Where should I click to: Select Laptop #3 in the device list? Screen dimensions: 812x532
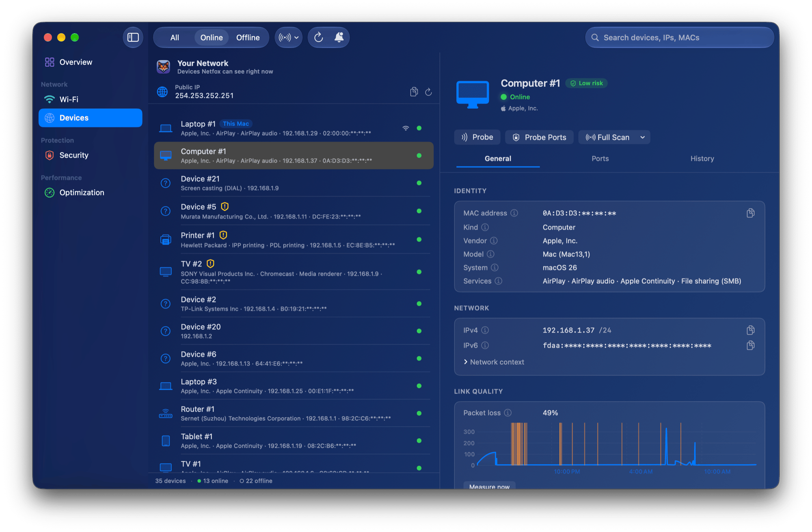[x=294, y=386]
